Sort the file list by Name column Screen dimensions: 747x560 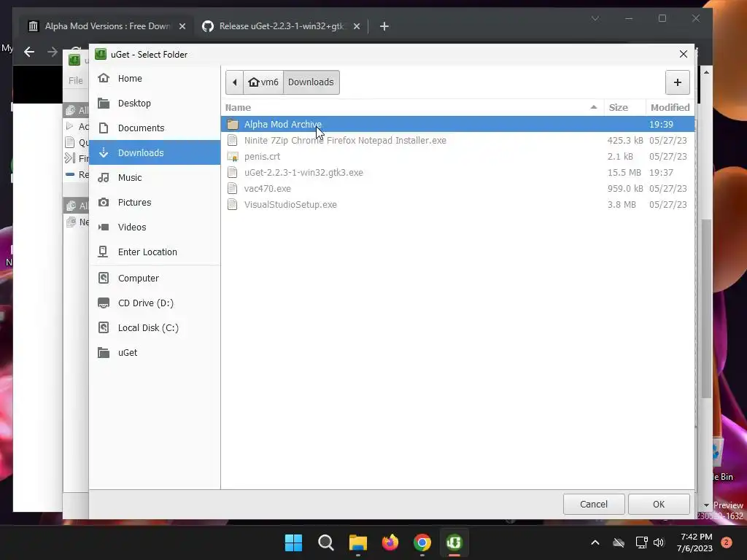pyautogui.click(x=412, y=108)
